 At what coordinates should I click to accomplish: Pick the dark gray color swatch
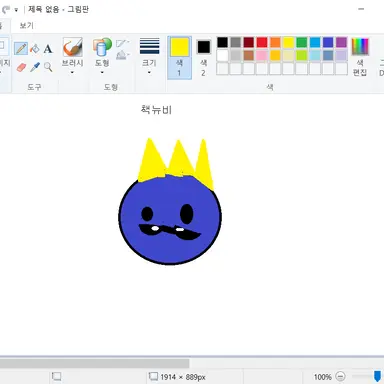[x=236, y=42]
